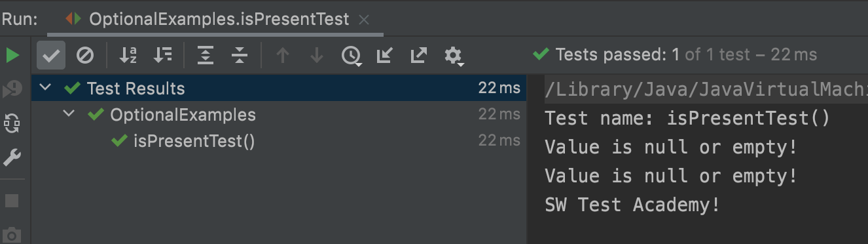Export test results icon
Screen dimensions: 868x244
click(419, 56)
